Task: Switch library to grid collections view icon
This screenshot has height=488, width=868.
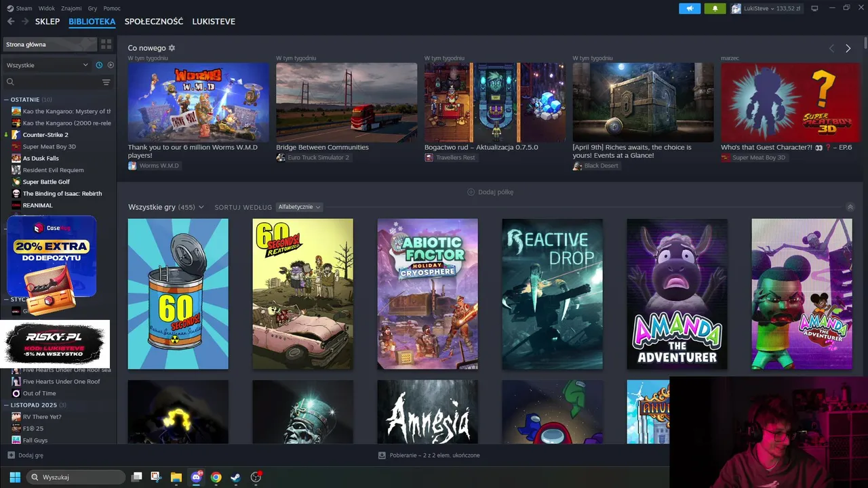Action: tap(106, 44)
